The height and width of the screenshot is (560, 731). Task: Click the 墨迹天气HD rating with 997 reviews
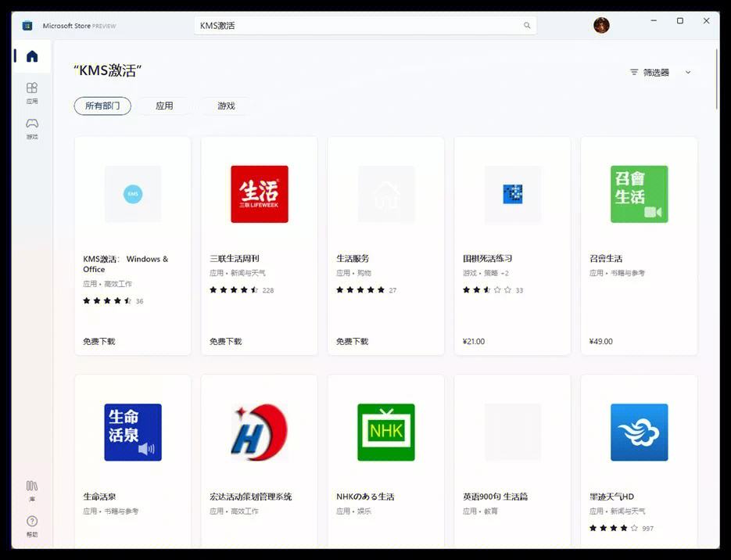622,528
